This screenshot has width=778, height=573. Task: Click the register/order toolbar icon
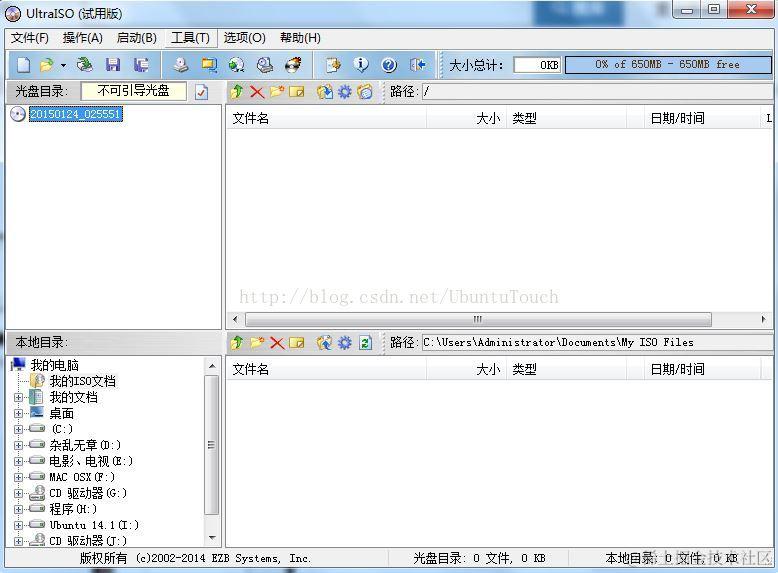333,64
